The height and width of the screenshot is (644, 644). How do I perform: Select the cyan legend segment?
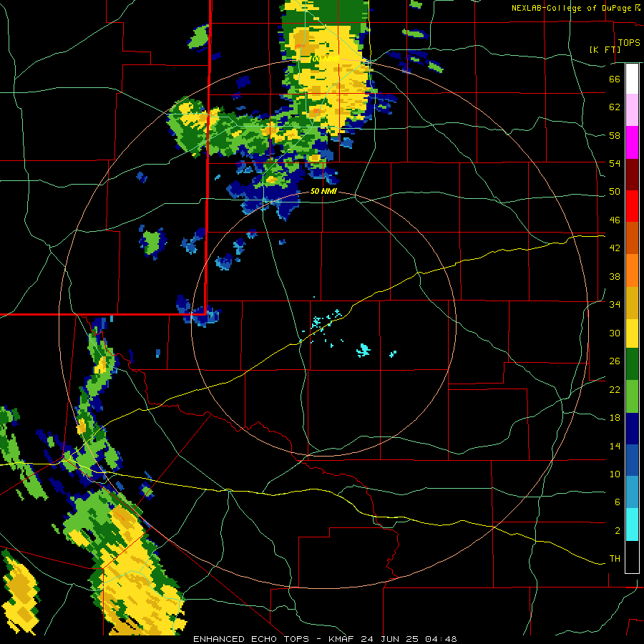tap(632, 525)
